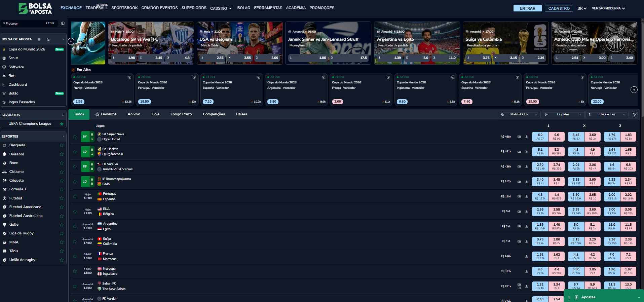Click the Scout sidebar icon
Image resolution: width=644 pixels, height=302 pixels.
pos(4,58)
